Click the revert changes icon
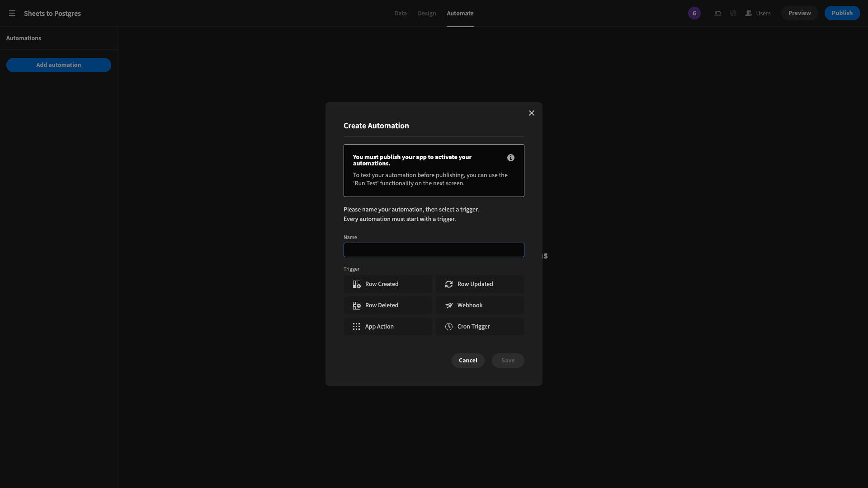The width and height of the screenshot is (868, 488). coord(717,13)
